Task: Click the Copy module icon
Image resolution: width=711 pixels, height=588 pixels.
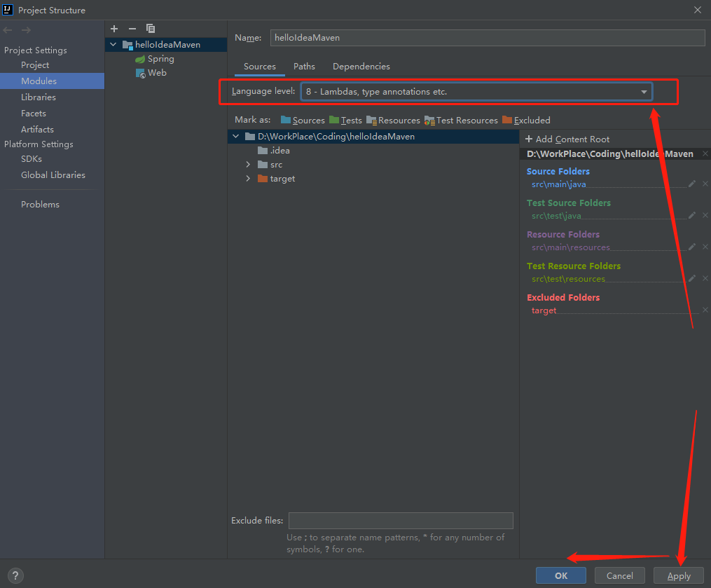Action: (150, 29)
